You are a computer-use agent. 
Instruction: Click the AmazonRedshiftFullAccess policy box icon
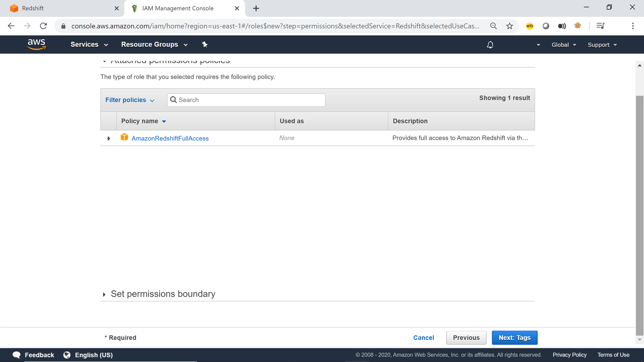[x=124, y=137]
